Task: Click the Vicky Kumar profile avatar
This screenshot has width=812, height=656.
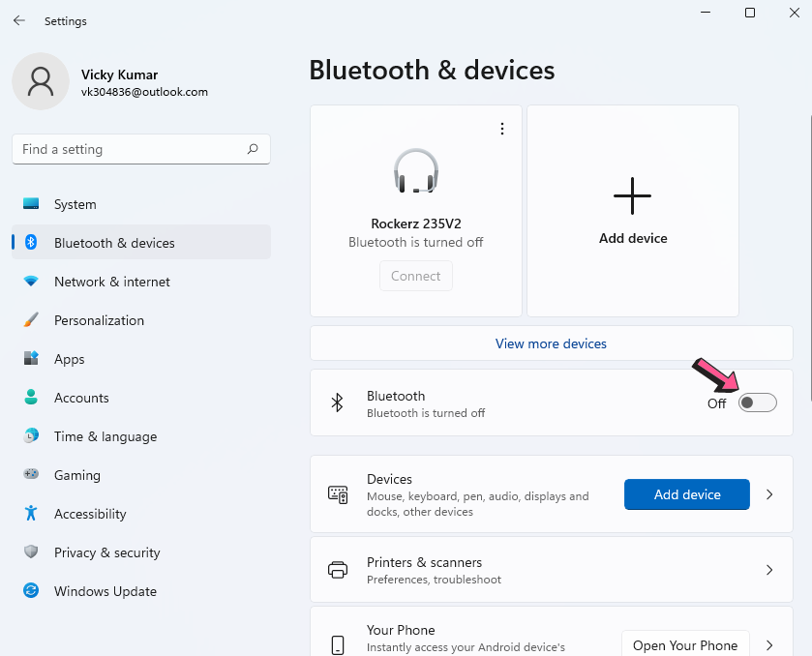Action: (41, 81)
